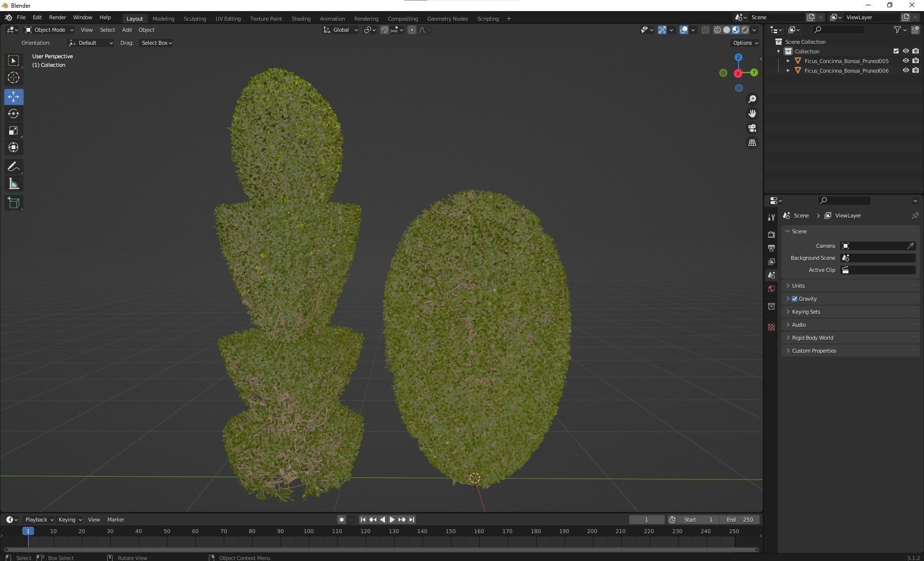Image resolution: width=924 pixels, height=561 pixels.
Task: Switch to orthographic grid view icon
Action: coord(752,143)
